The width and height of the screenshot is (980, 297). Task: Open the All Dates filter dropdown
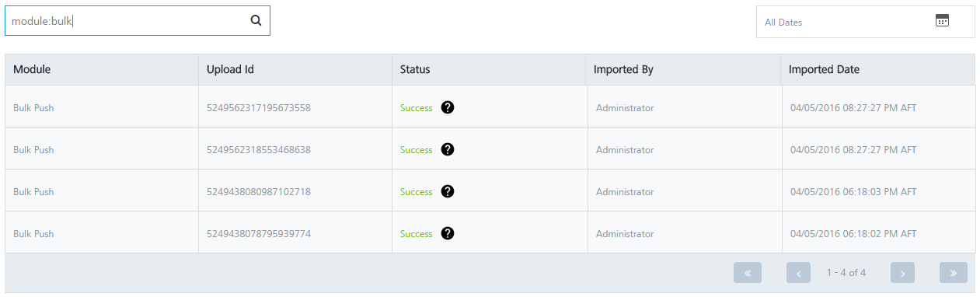pos(866,22)
